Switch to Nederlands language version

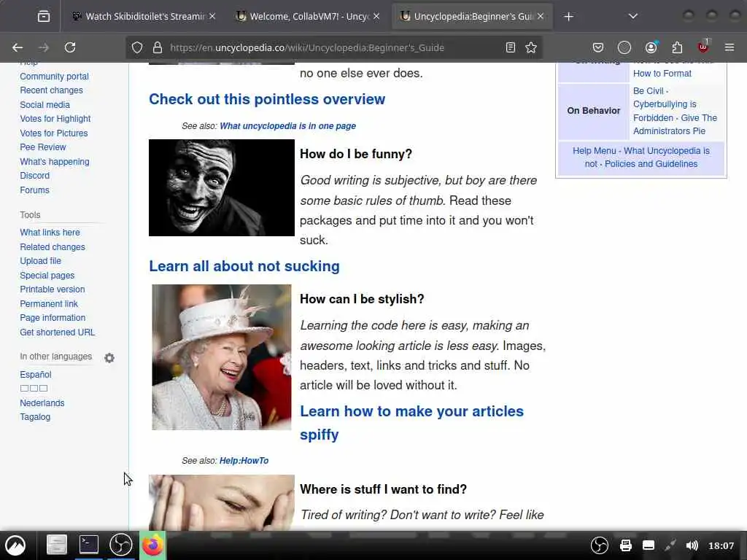pyautogui.click(x=42, y=402)
